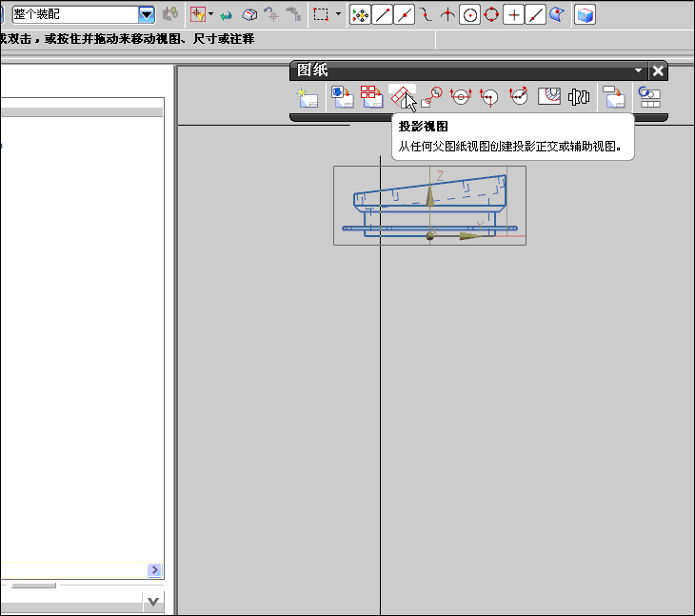Image resolution: width=695 pixels, height=616 pixels.
Task: Select the Break-out Section View tool
Action: pos(549,96)
